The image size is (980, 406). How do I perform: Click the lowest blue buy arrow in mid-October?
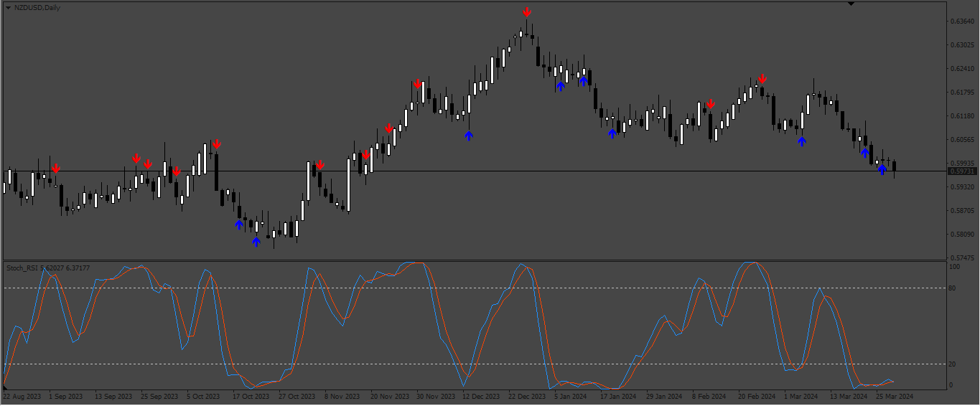pos(256,242)
